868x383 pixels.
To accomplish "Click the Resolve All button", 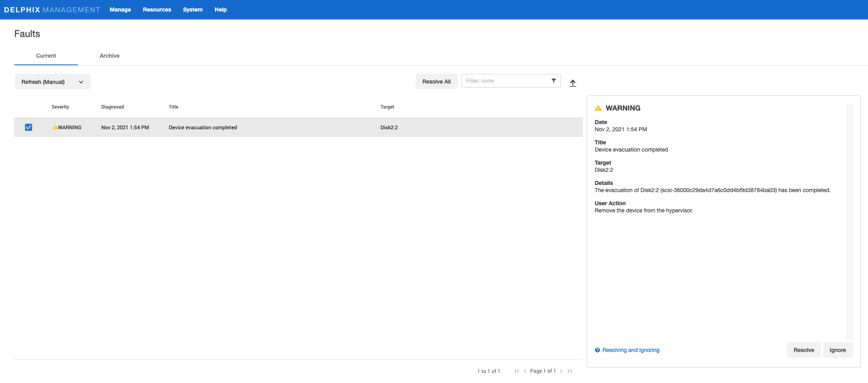I will [x=436, y=82].
